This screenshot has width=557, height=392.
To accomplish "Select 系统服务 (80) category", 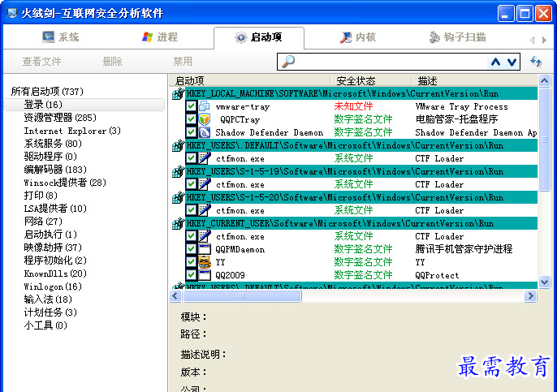I will coord(53,144).
